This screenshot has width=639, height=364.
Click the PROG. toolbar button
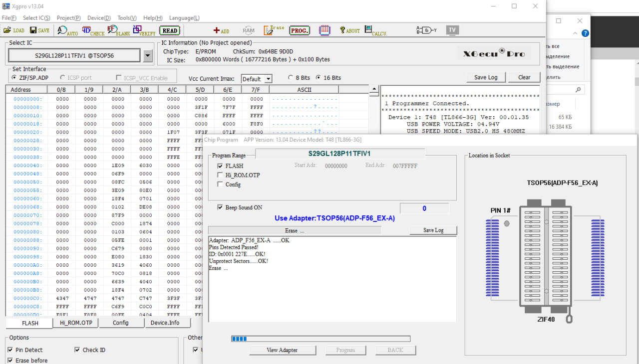pos(300,30)
